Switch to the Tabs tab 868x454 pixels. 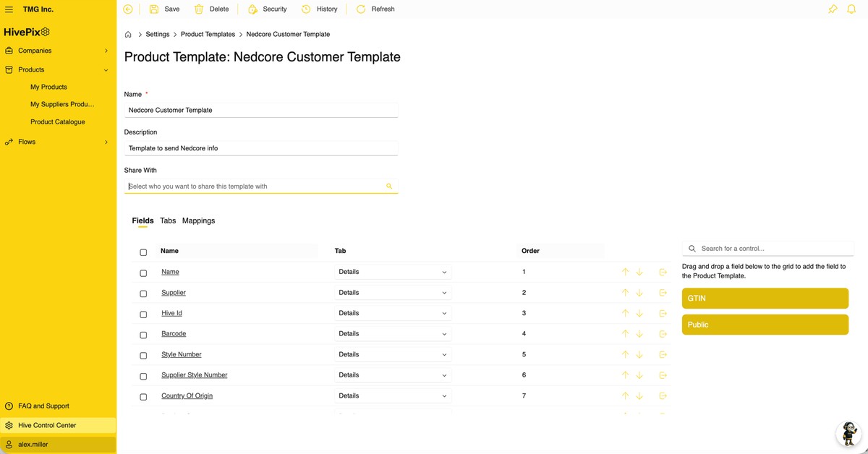click(168, 220)
